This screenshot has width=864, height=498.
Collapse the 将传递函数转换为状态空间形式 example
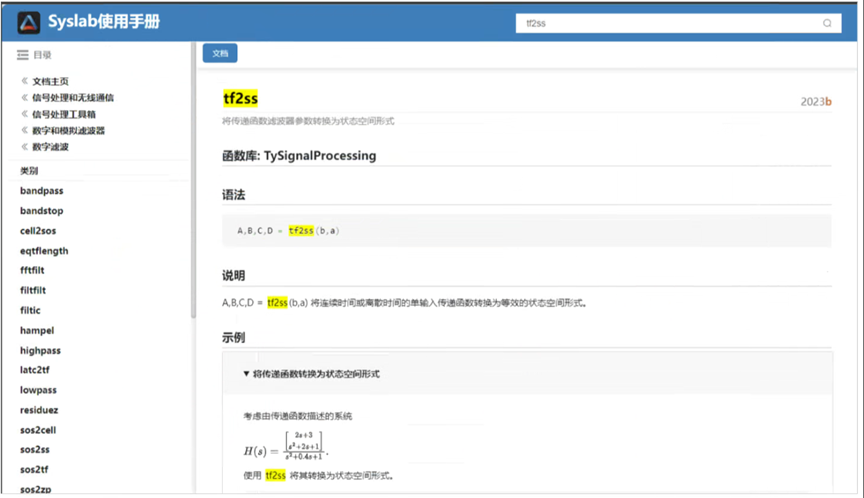click(311, 374)
